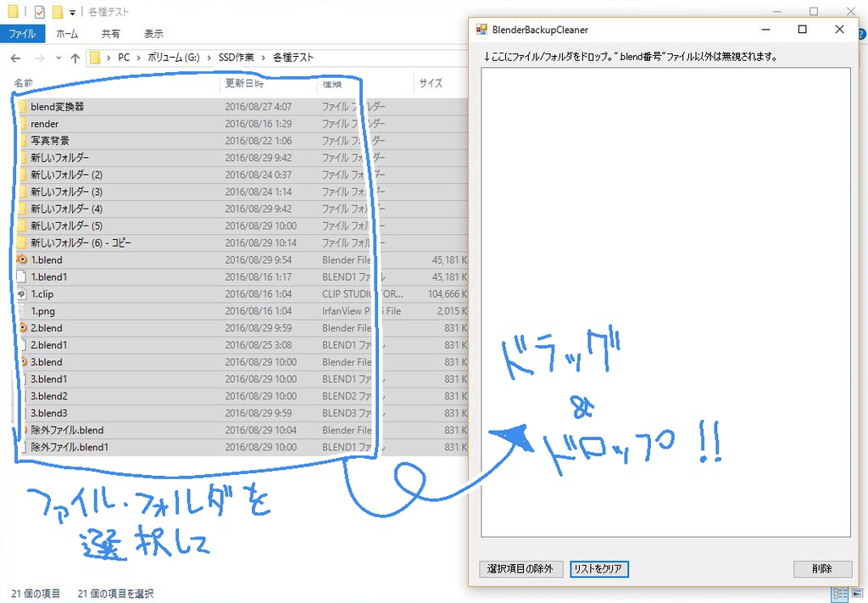868x603 pixels.
Task: Click the properties checkmark quick access icon
Action: 39,12
